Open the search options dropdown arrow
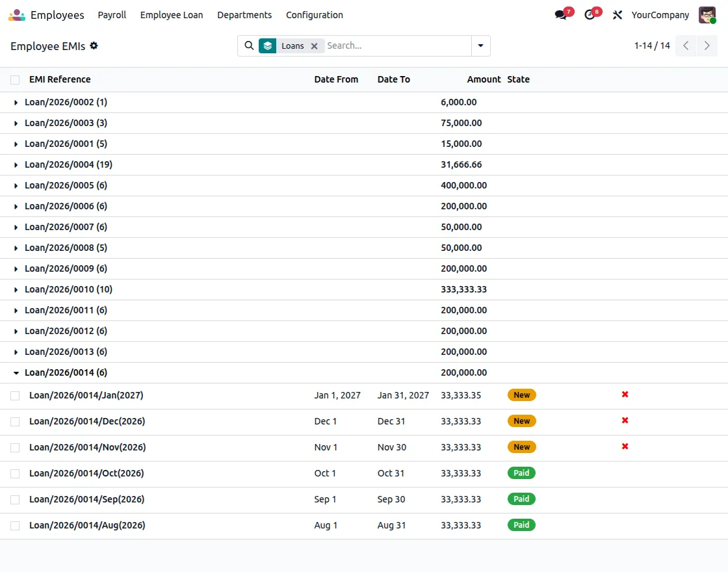The height and width of the screenshot is (572, 728). (x=480, y=45)
